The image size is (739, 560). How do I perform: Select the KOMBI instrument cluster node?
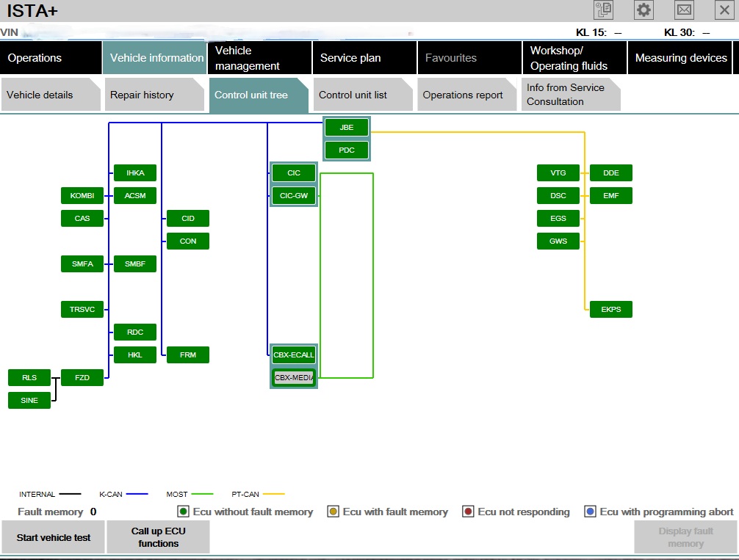(82, 196)
